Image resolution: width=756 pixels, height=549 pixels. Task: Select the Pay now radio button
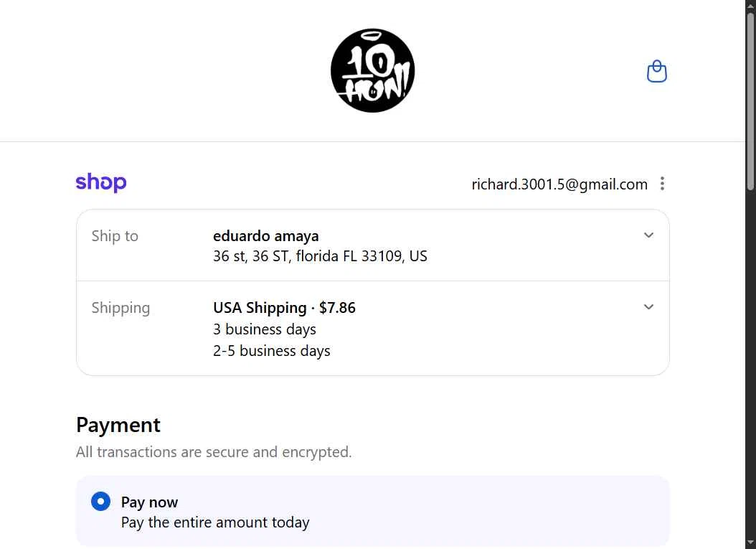[x=100, y=502]
